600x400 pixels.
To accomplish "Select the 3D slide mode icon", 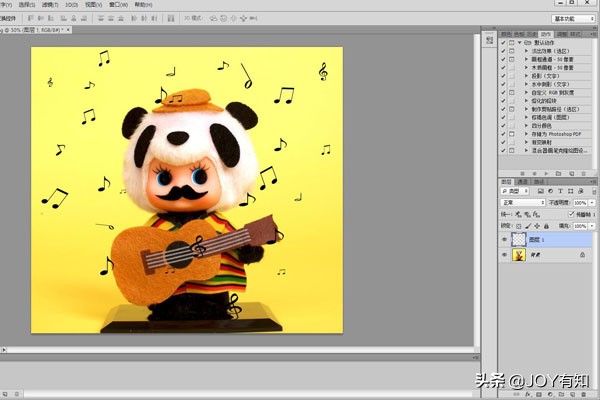I will (x=243, y=18).
